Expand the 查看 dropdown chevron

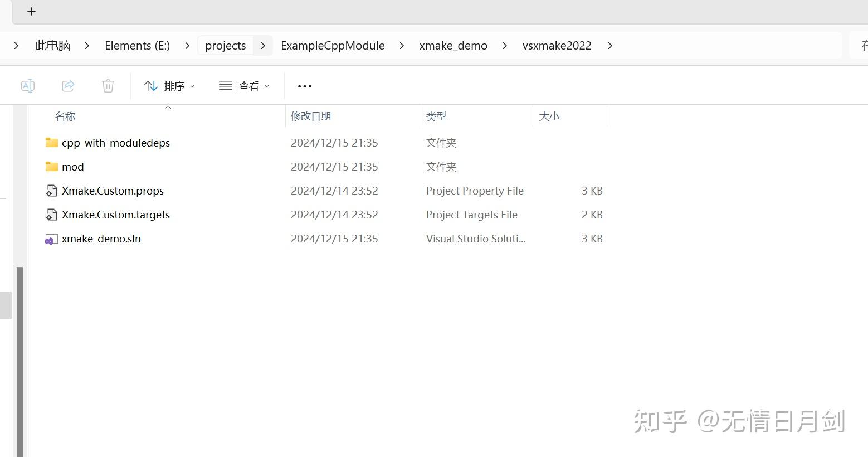coord(267,86)
